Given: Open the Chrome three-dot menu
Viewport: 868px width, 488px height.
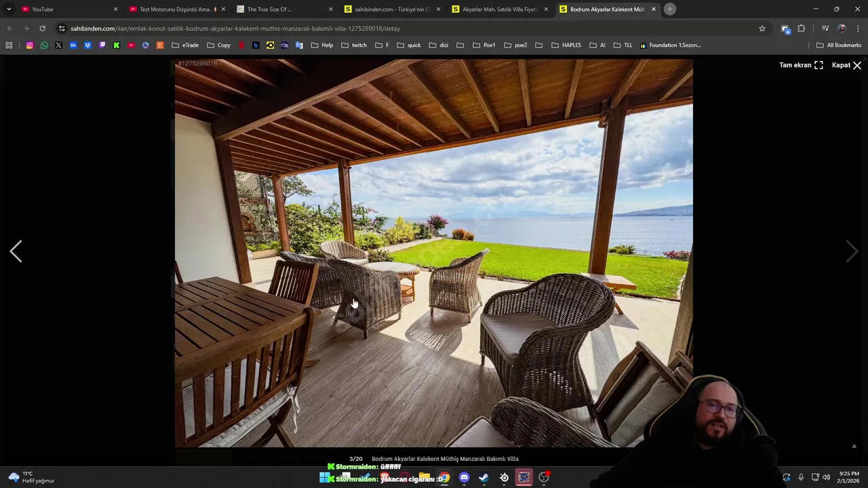Looking at the screenshot, I should tap(859, 28).
